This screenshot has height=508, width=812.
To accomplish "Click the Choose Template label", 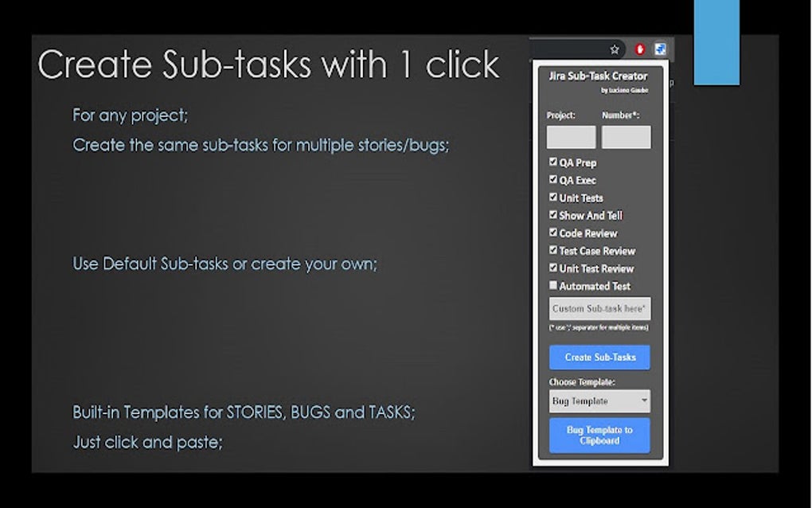I will [582, 382].
